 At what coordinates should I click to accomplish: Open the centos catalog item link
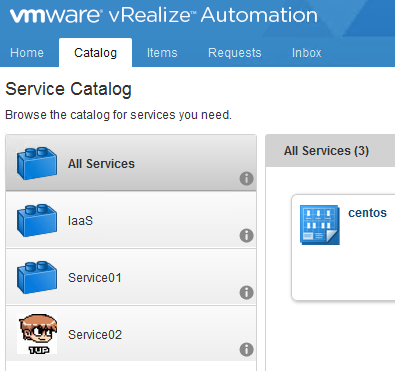pyautogui.click(x=367, y=213)
